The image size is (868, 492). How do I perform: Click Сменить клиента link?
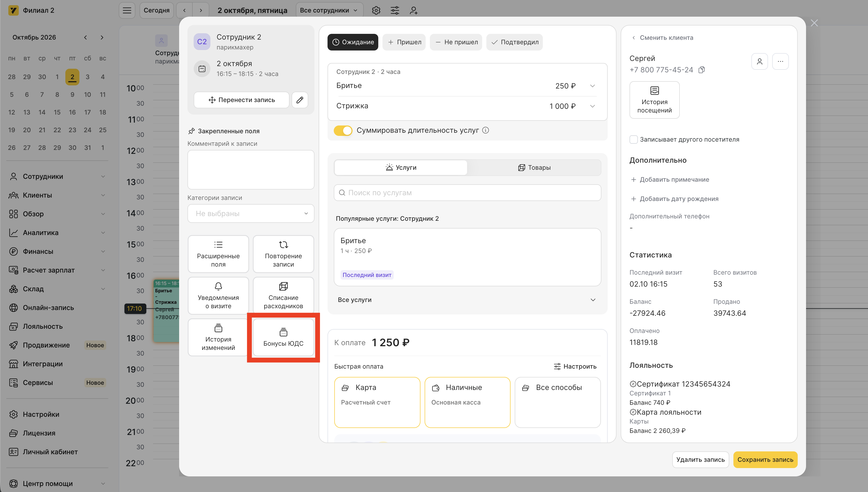tap(663, 38)
